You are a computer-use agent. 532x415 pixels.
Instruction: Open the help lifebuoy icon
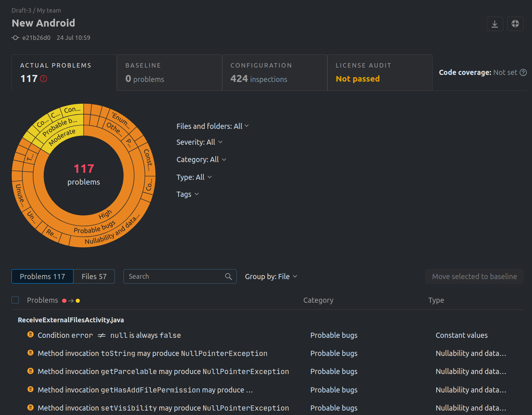(515, 24)
